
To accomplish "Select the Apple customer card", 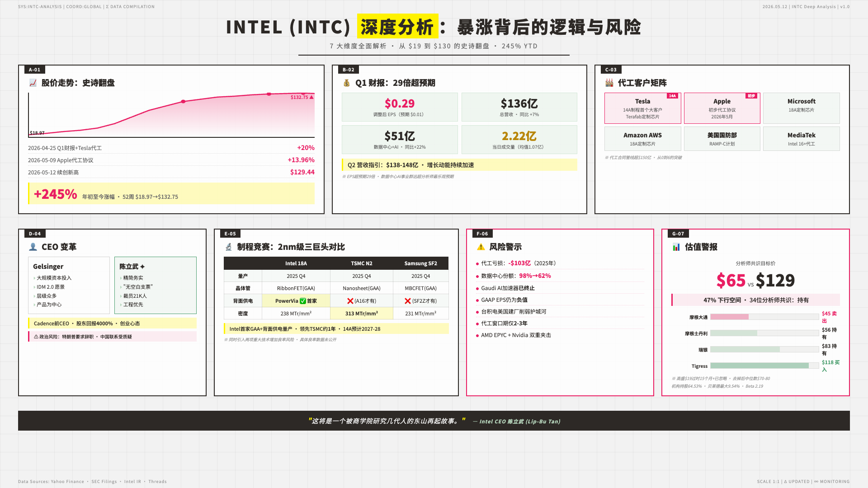I will [722, 108].
